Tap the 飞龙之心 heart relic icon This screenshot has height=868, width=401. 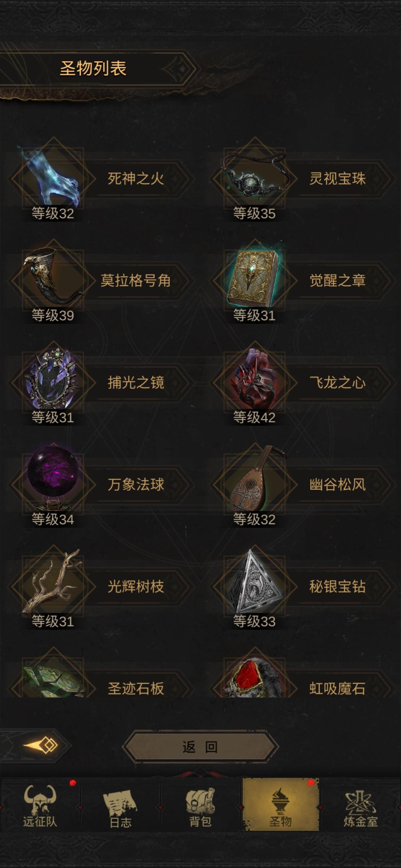(254, 382)
